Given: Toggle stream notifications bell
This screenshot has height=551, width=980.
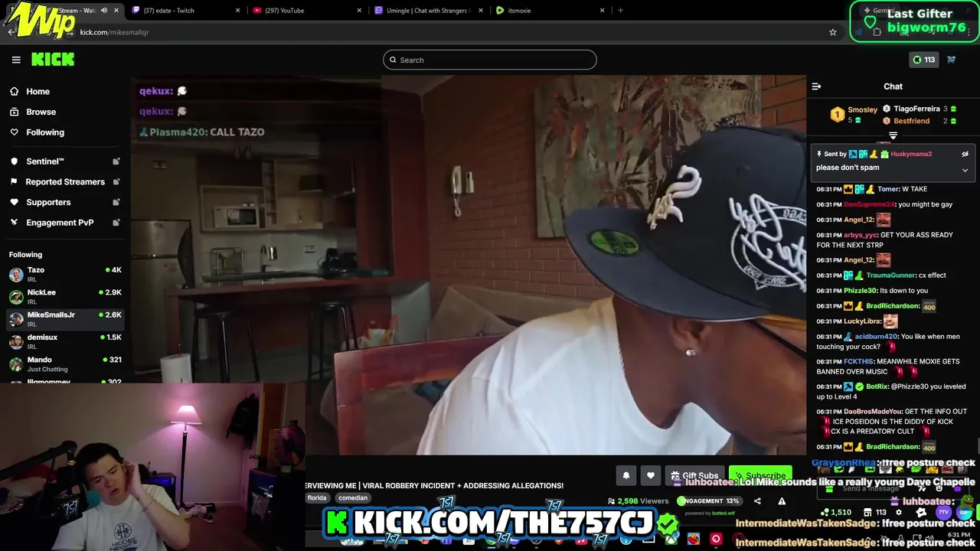Looking at the screenshot, I should click(x=626, y=476).
